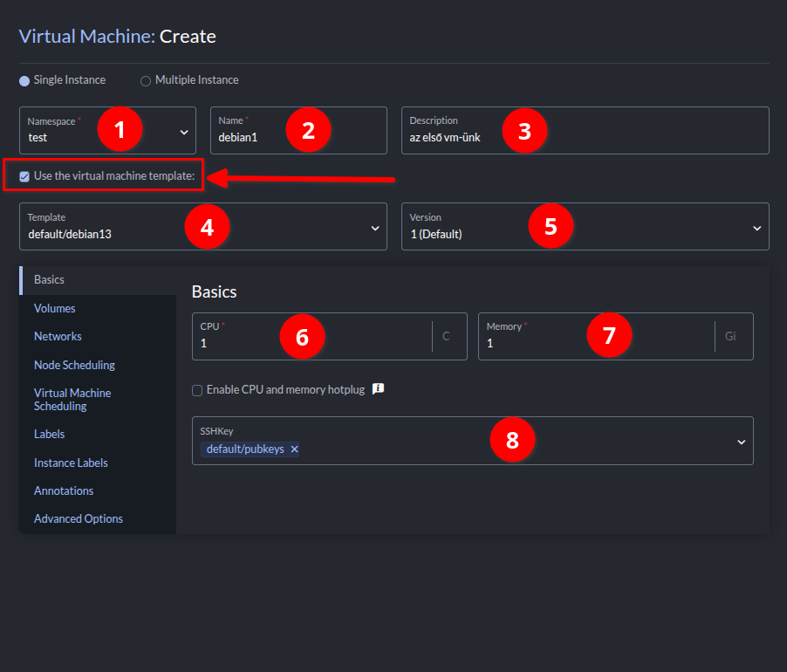Remove the default/pubkeys SSH key tag
Image resolution: width=787 pixels, height=672 pixels.
(x=294, y=449)
